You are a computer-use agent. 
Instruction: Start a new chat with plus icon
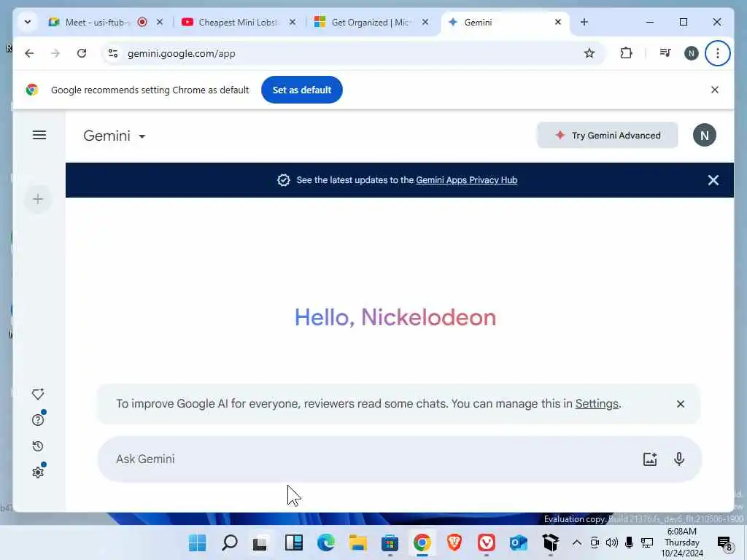pyautogui.click(x=38, y=199)
